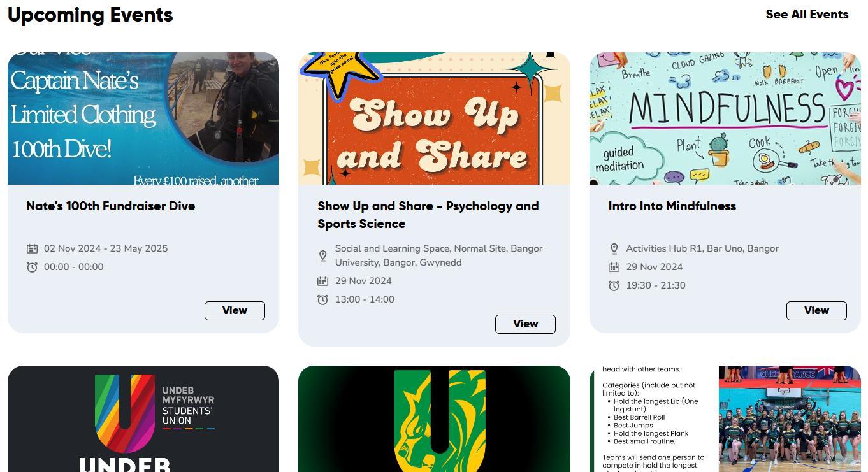Click clock icon beside 19:30 - 21:30
The image size is (868, 472).
point(614,285)
